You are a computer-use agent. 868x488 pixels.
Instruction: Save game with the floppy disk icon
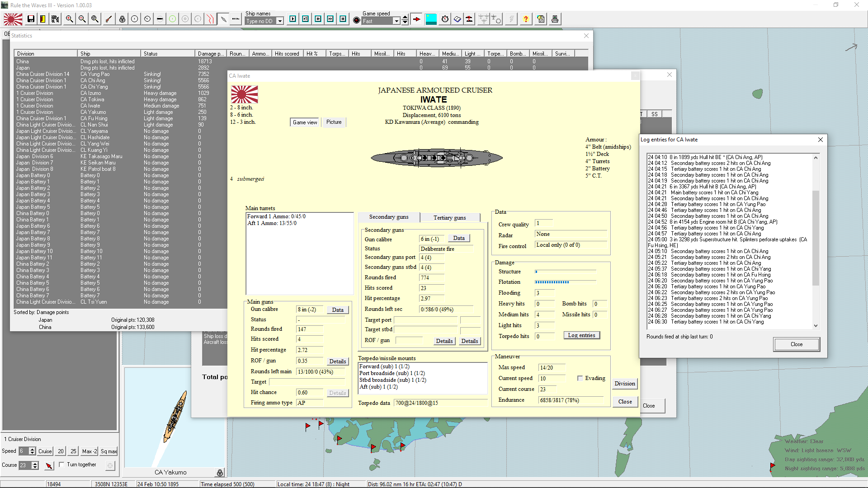point(31,19)
